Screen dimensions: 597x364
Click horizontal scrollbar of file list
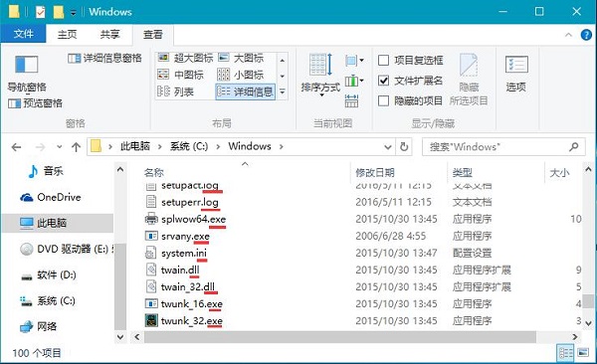[340, 337]
